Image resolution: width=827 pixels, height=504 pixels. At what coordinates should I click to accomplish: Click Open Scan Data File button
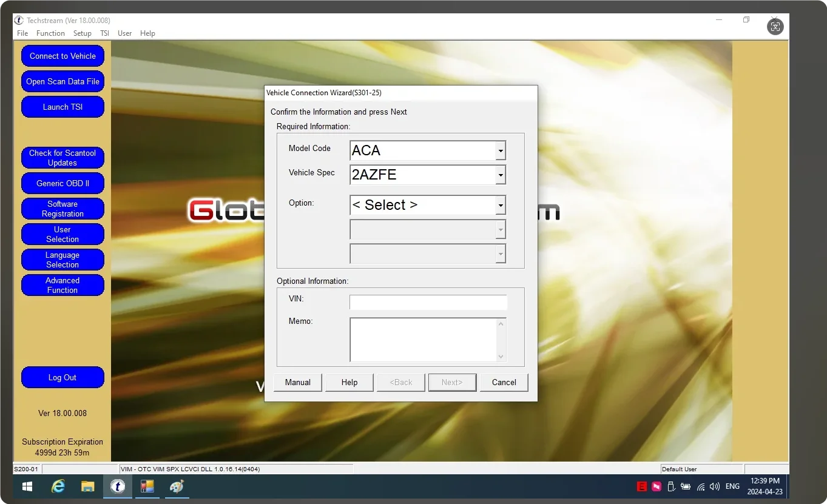62,81
